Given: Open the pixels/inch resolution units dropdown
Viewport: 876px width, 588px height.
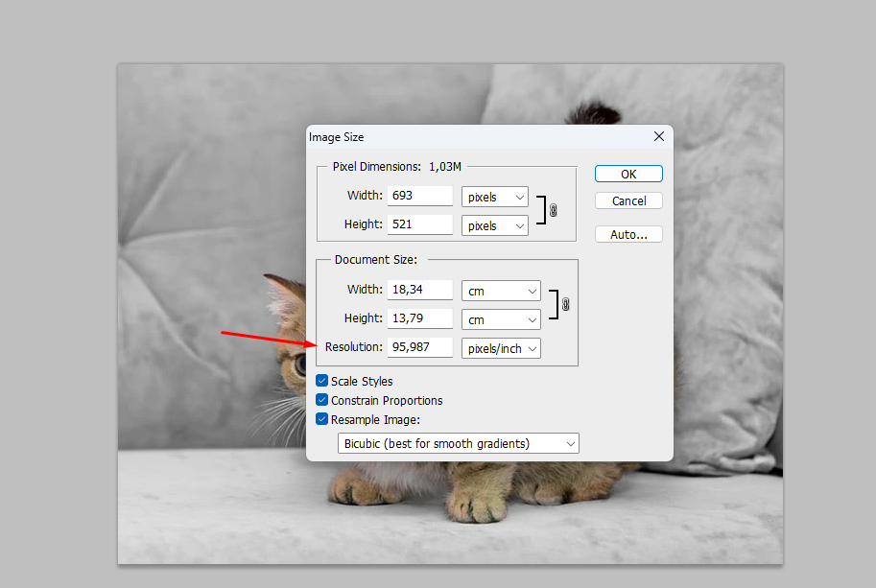Looking at the screenshot, I should (501, 348).
